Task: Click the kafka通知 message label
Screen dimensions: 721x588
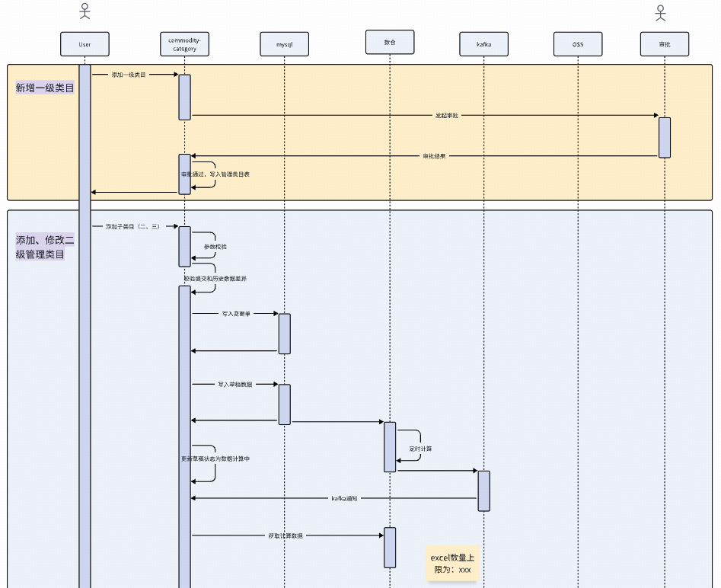Action: point(344,498)
